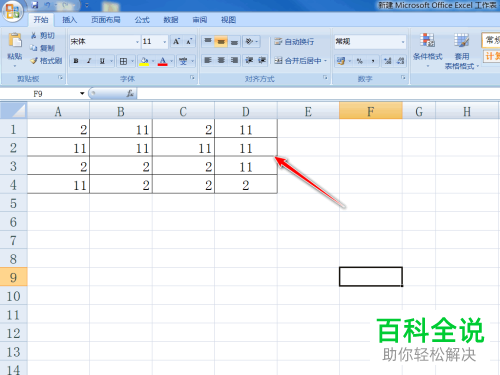Open the borders dropdown arrow
This screenshot has width=500, height=375.
point(132,61)
